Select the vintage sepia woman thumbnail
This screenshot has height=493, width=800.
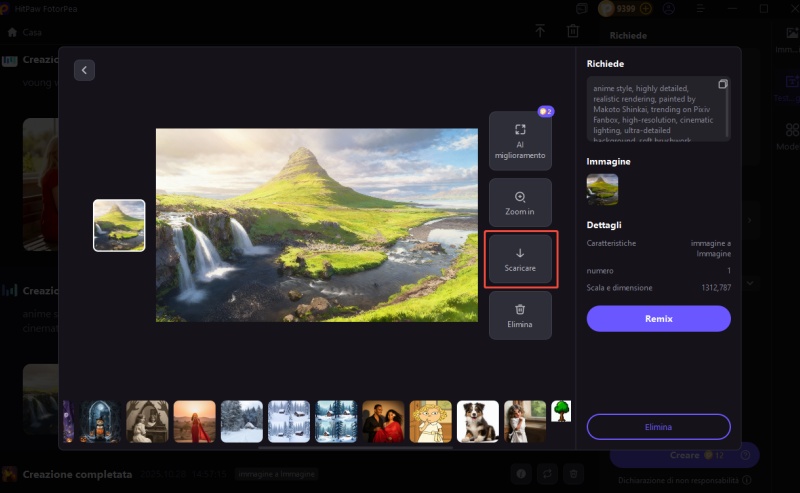click(147, 422)
